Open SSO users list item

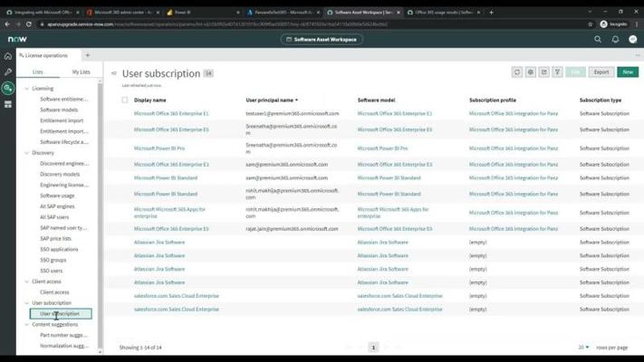pyautogui.click(x=52, y=271)
